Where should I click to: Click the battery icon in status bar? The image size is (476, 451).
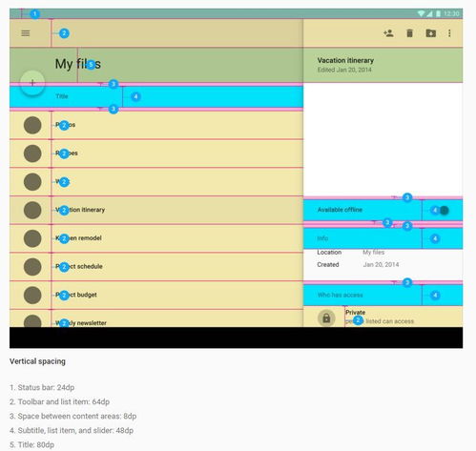[438, 13]
